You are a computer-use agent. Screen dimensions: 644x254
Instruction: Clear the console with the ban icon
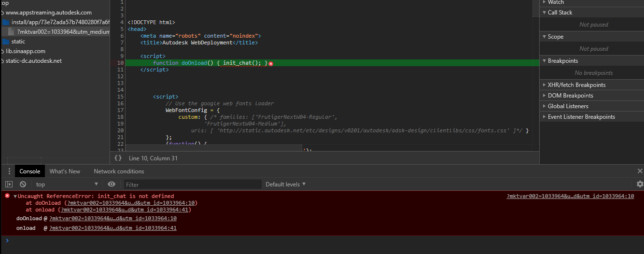[23, 184]
